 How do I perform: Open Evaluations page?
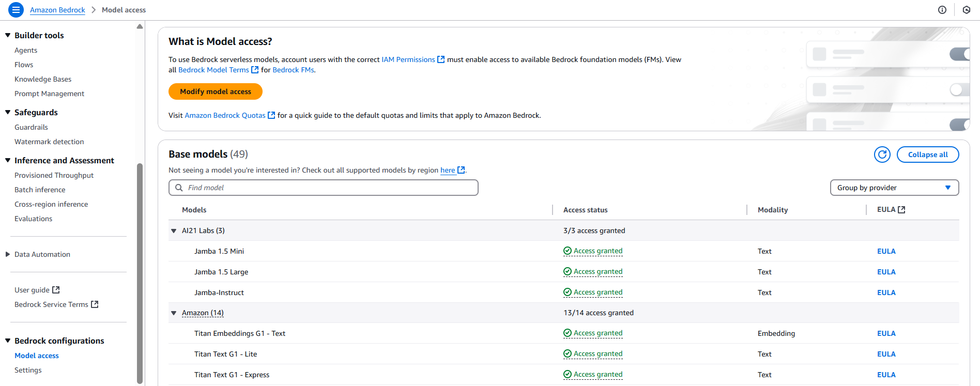coord(33,219)
